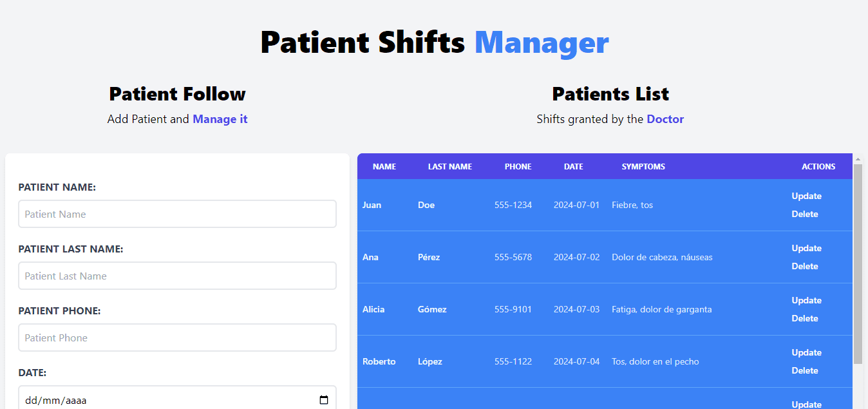Viewport: 868px width, 409px height.
Task: Click the Patient Last Name input field
Action: click(177, 276)
